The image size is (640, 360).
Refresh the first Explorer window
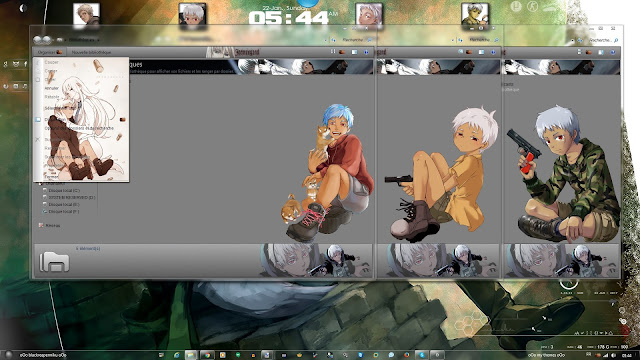coord(333,40)
